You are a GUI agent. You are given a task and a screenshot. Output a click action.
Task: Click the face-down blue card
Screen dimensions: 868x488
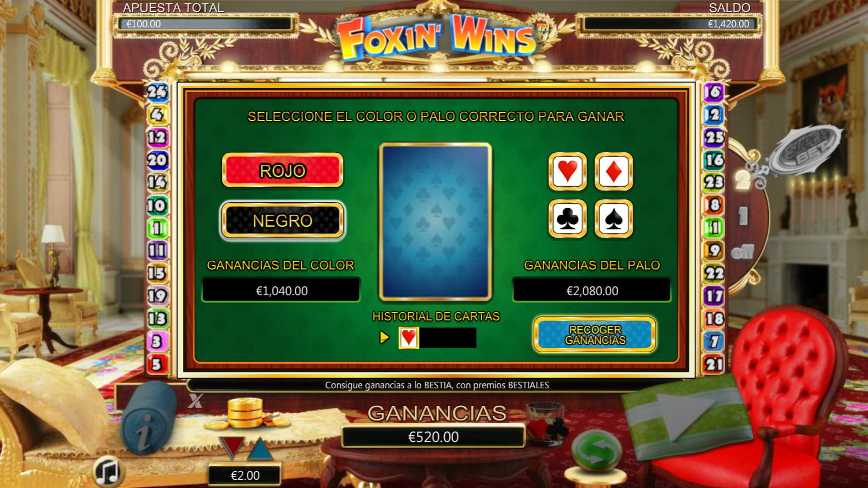[x=436, y=222]
